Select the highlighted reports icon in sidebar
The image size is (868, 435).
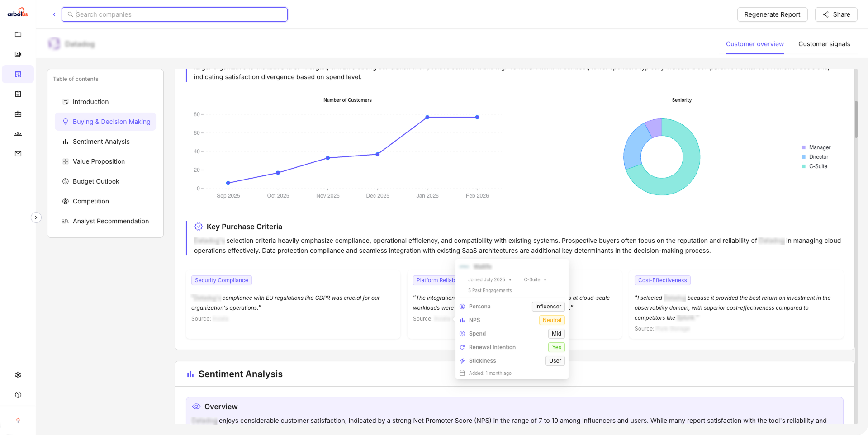click(18, 74)
